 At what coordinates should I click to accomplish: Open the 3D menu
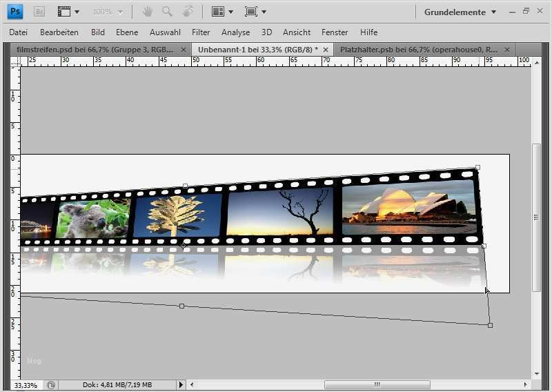[266, 32]
